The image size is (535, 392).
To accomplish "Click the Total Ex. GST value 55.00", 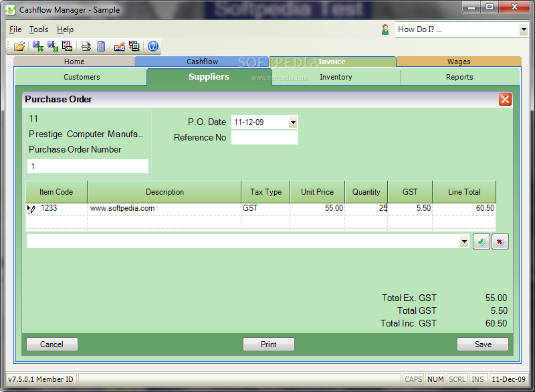I will [x=496, y=298].
